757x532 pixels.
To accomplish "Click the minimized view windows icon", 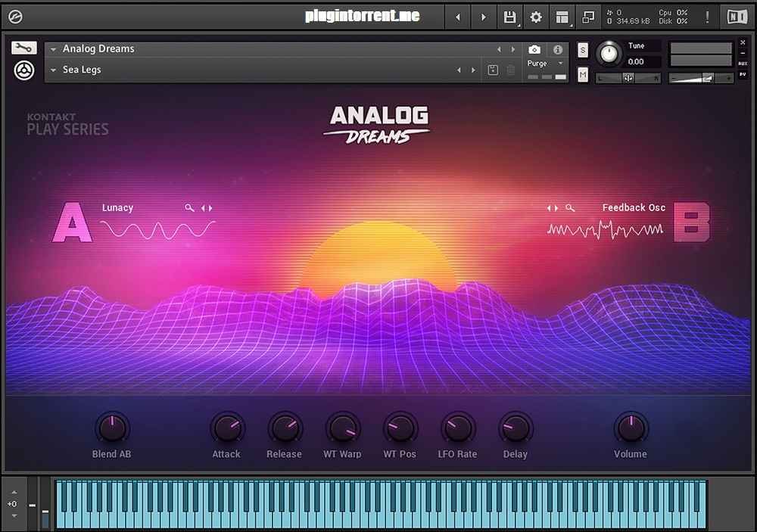I will (587, 17).
